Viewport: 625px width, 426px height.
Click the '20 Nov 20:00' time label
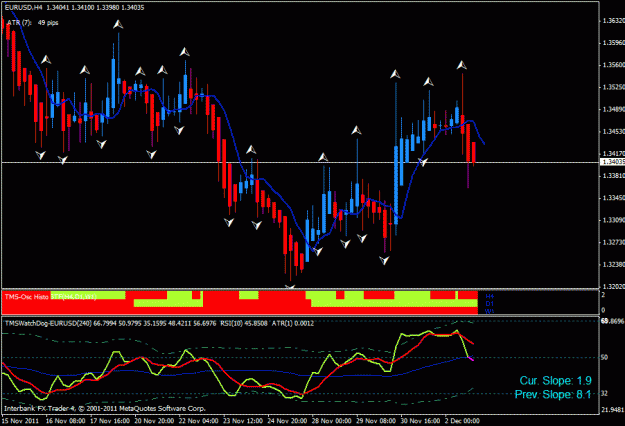click(154, 421)
